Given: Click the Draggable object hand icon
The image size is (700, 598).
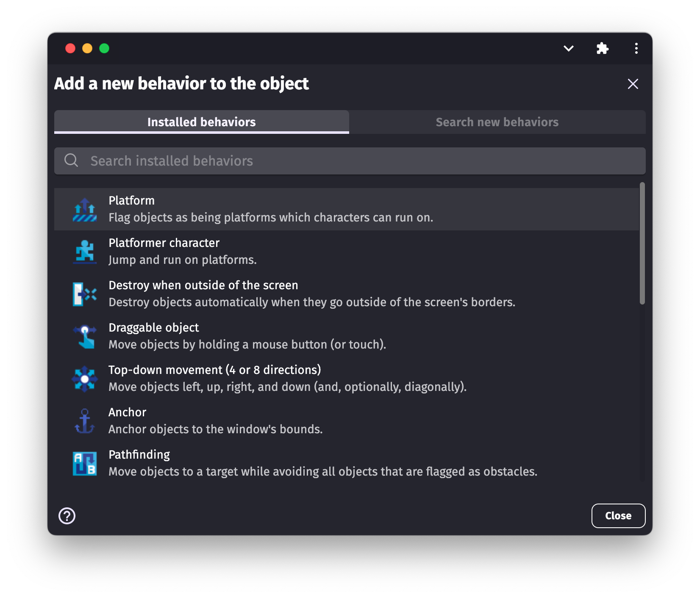Looking at the screenshot, I should tap(85, 337).
